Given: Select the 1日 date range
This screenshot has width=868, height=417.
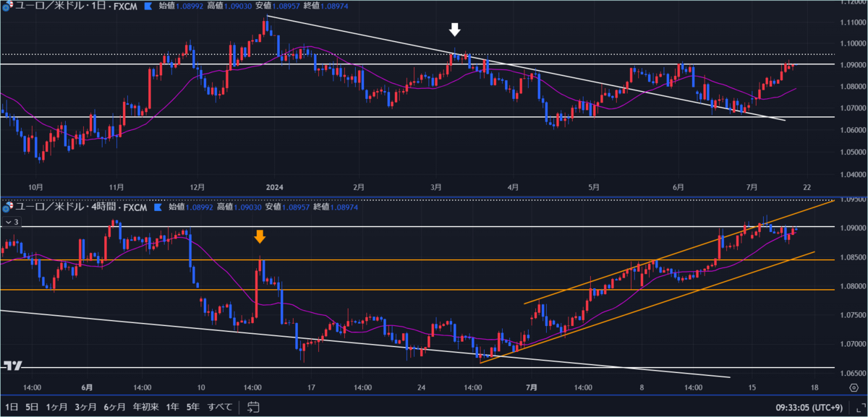Looking at the screenshot, I should [12, 407].
